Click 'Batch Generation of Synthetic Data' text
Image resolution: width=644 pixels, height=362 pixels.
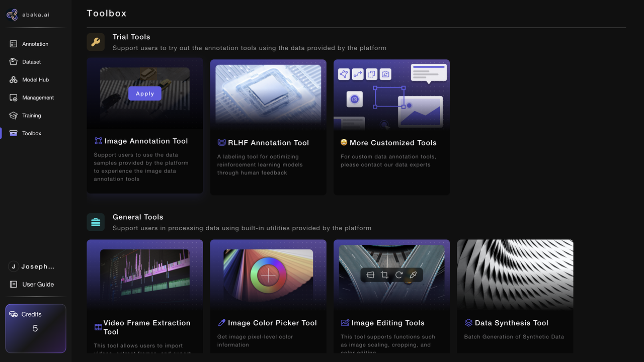click(514, 337)
